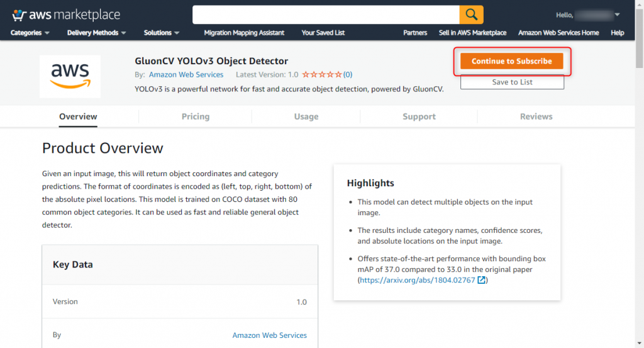Click the Save to List button
The image size is (644, 348).
tap(512, 82)
